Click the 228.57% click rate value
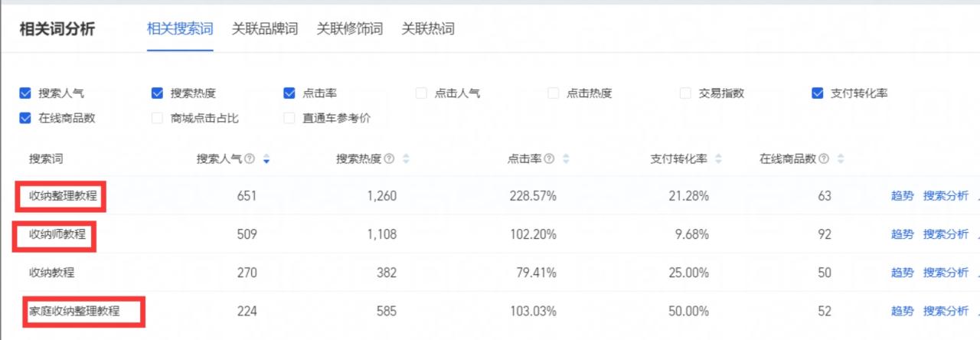This screenshot has width=980, height=340. (533, 196)
